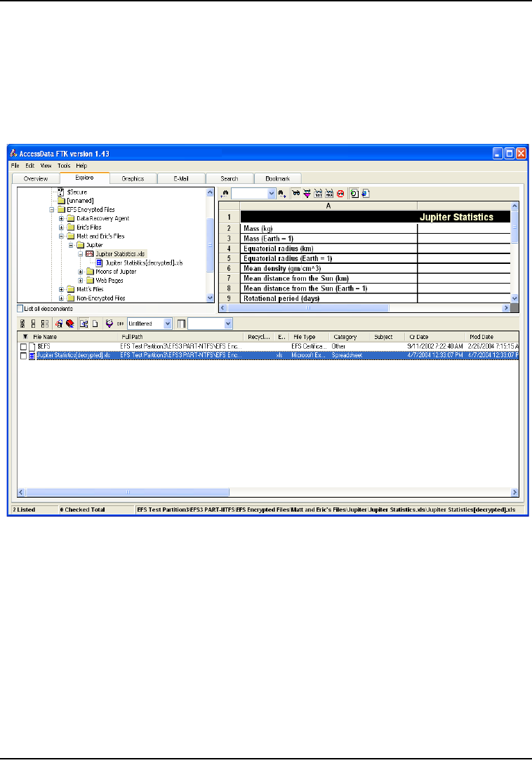Click the third checkbox-grid toolbar icon
This screenshot has width=532, height=784.
(45, 324)
